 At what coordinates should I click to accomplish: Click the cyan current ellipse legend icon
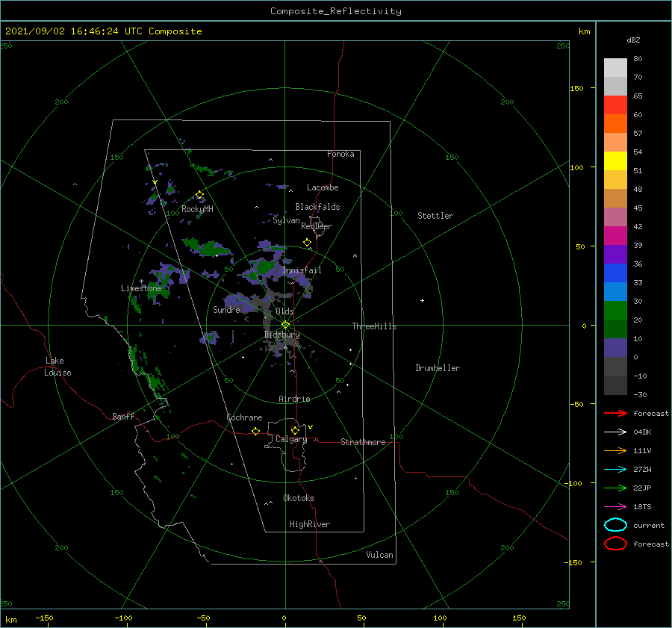click(x=615, y=525)
